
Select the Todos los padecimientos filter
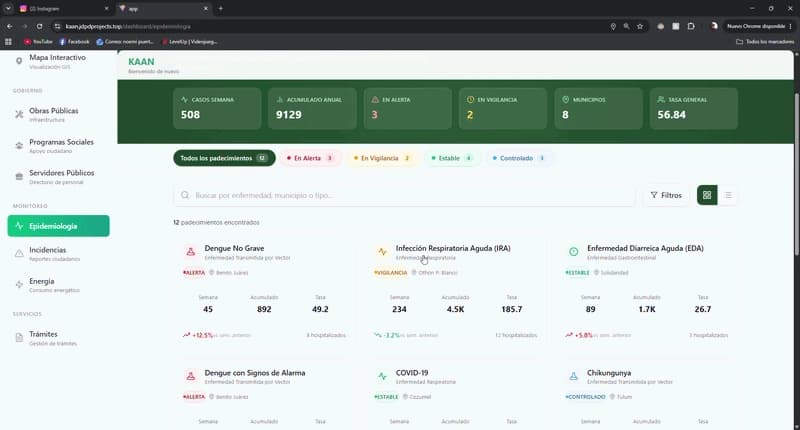tap(224, 158)
